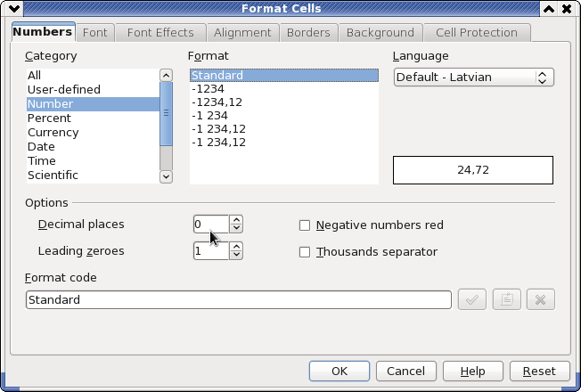Image resolution: width=581 pixels, height=392 pixels.
Task: Toggle the Thousands separator checkbox
Action: [x=305, y=252]
